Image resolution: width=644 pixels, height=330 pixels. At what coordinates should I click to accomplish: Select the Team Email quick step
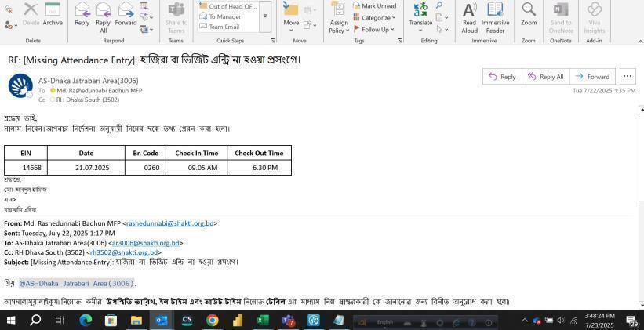coord(224,27)
